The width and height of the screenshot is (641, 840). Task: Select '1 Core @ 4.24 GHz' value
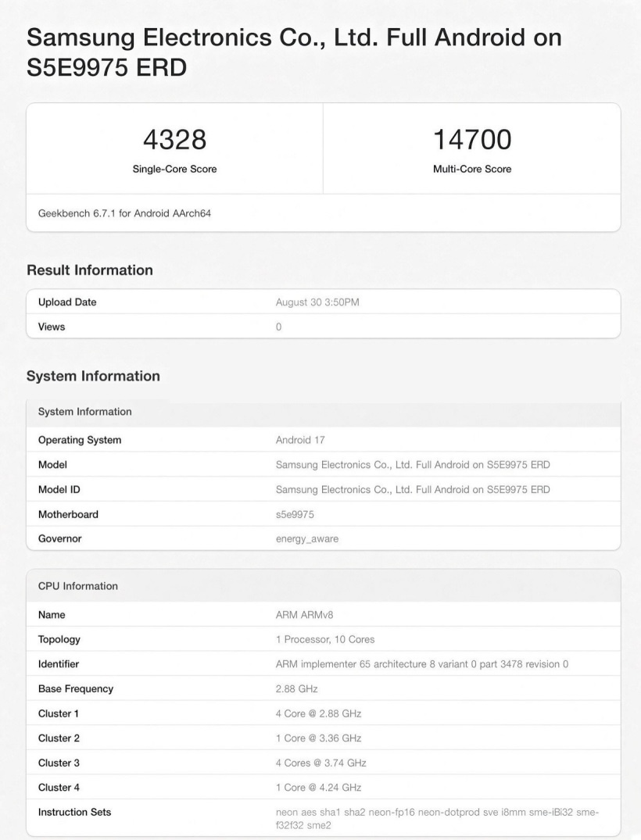318,788
